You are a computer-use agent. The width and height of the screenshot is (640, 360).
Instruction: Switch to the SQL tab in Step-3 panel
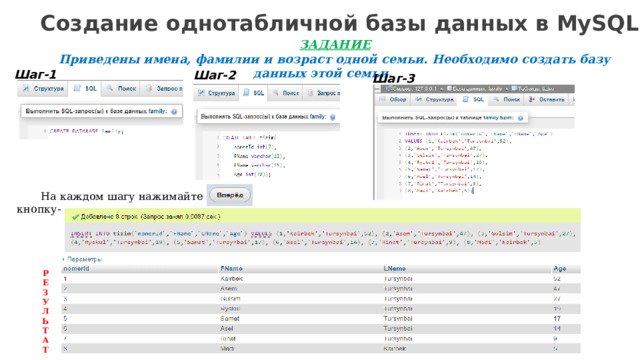click(473, 100)
